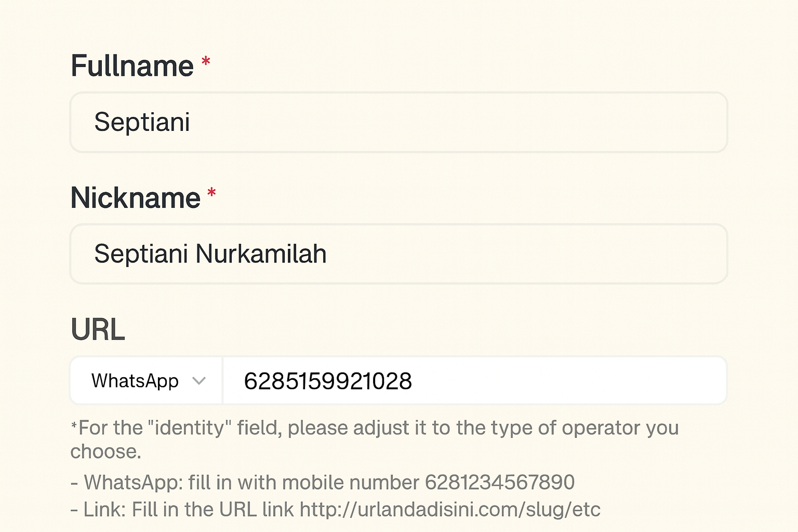798x532 pixels.
Task: Place cursor after Septiani in Fullname
Action: 192,122
